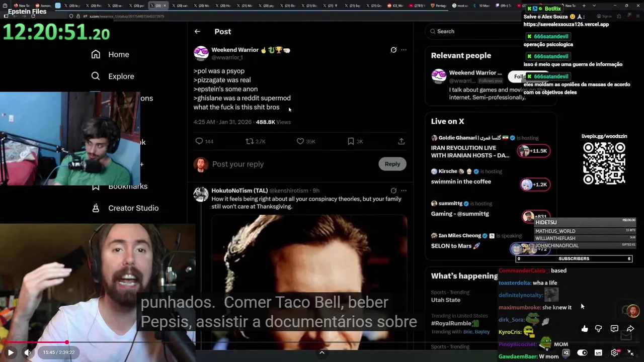This screenshot has height=362, width=644.
Task: Click the livepix QR code
Action: pyautogui.click(x=604, y=163)
